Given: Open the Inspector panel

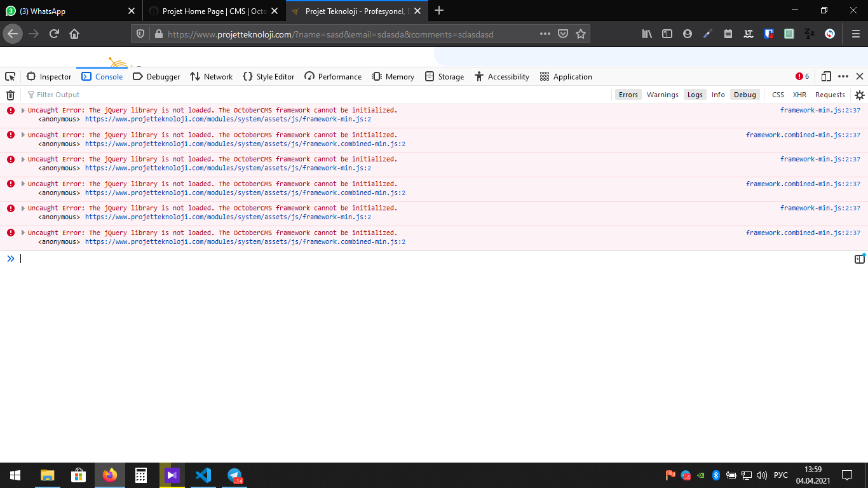Looking at the screenshot, I should pos(49,76).
